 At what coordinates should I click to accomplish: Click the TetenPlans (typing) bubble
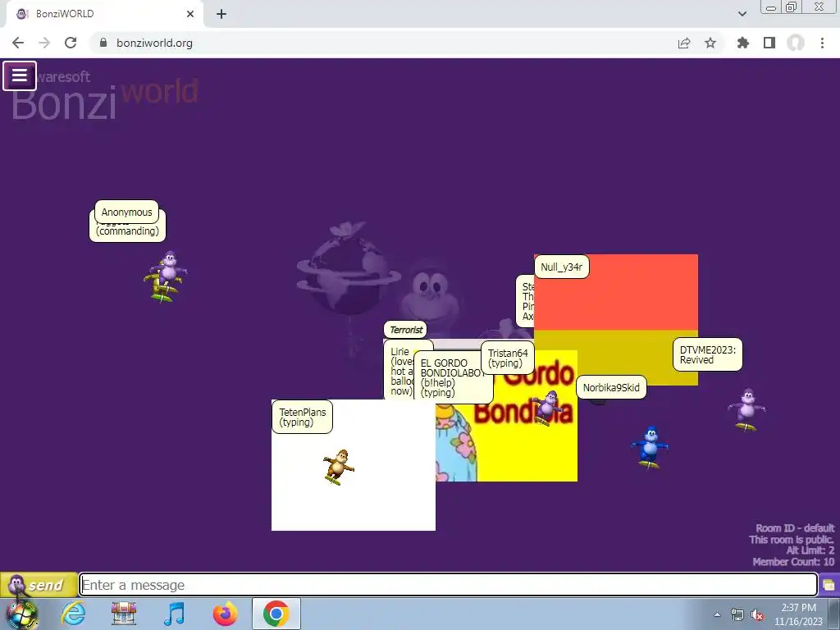coord(302,417)
